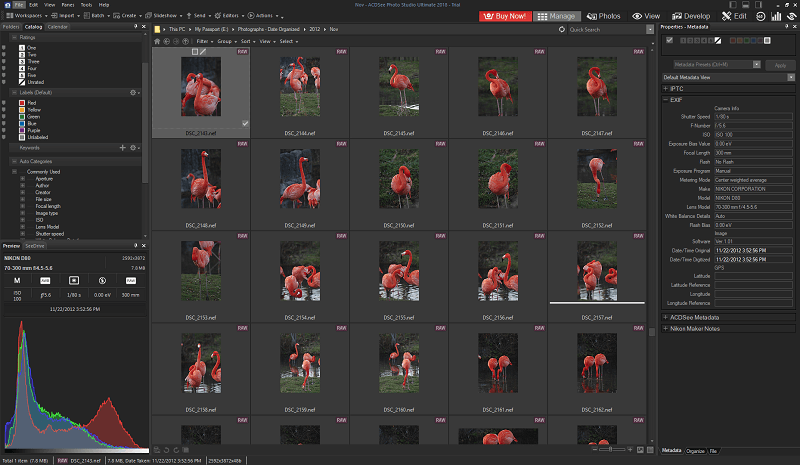Image resolution: width=800 pixels, height=465 pixels.
Task: Toggle bottom pane layout icon in title bar
Action: click(x=745, y=5)
